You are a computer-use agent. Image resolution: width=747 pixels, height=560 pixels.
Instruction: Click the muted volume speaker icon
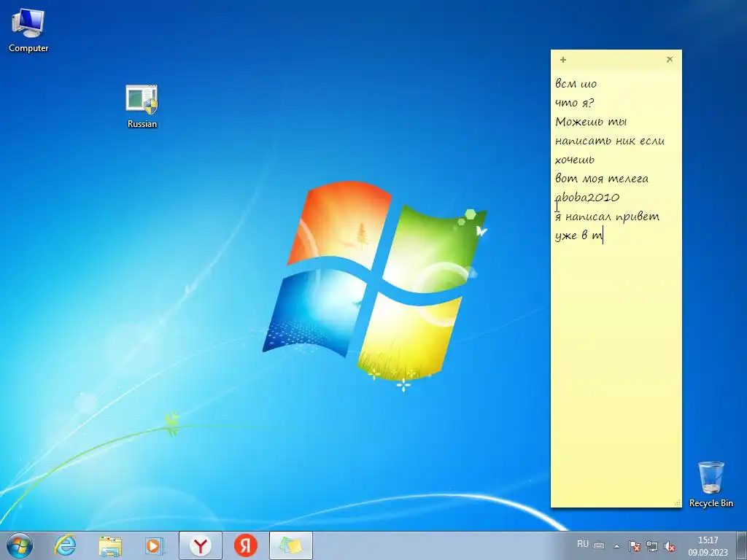click(670, 546)
